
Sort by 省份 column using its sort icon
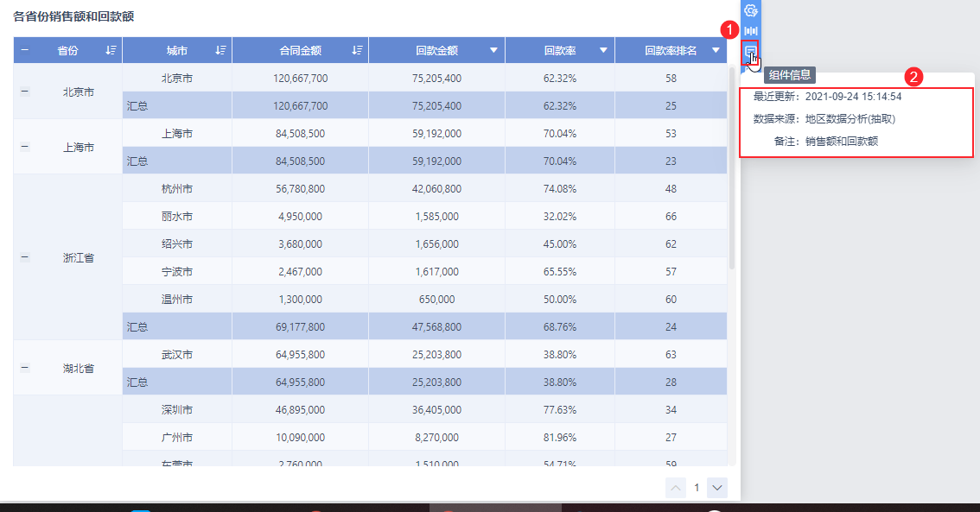111,51
